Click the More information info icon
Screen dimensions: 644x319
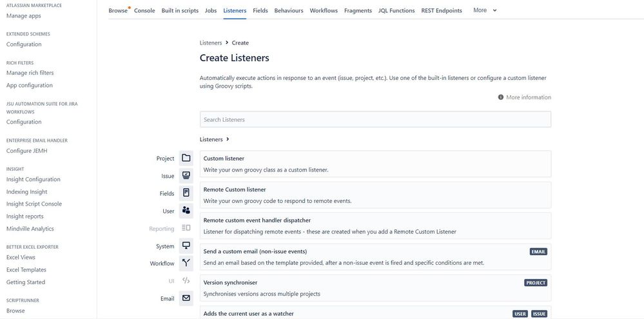(x=501, y=97)
